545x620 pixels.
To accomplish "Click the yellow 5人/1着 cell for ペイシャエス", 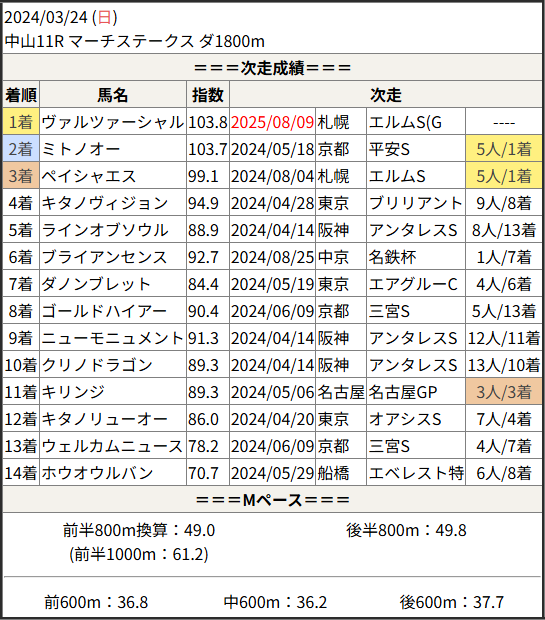I will tap(504, 176).
